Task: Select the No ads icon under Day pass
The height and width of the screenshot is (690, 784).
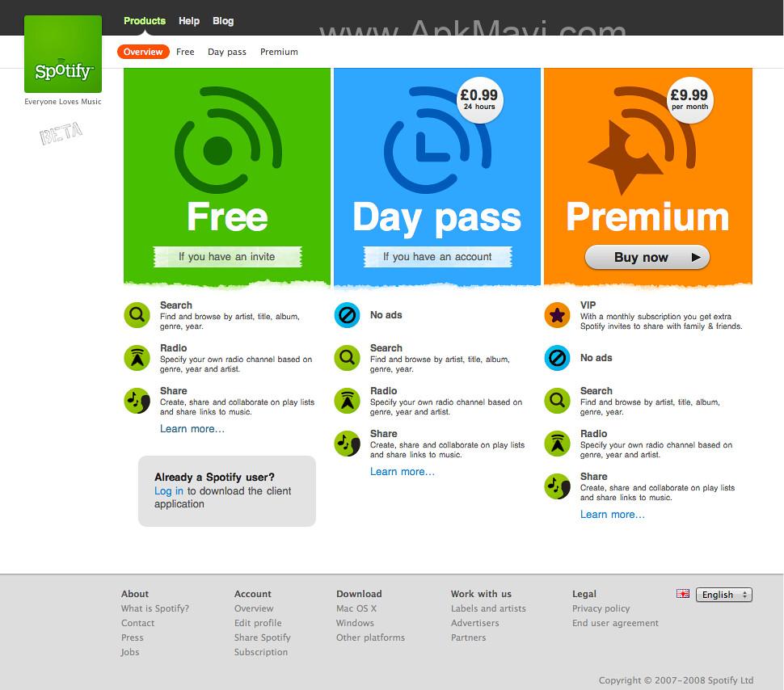Action: point(347,315)
